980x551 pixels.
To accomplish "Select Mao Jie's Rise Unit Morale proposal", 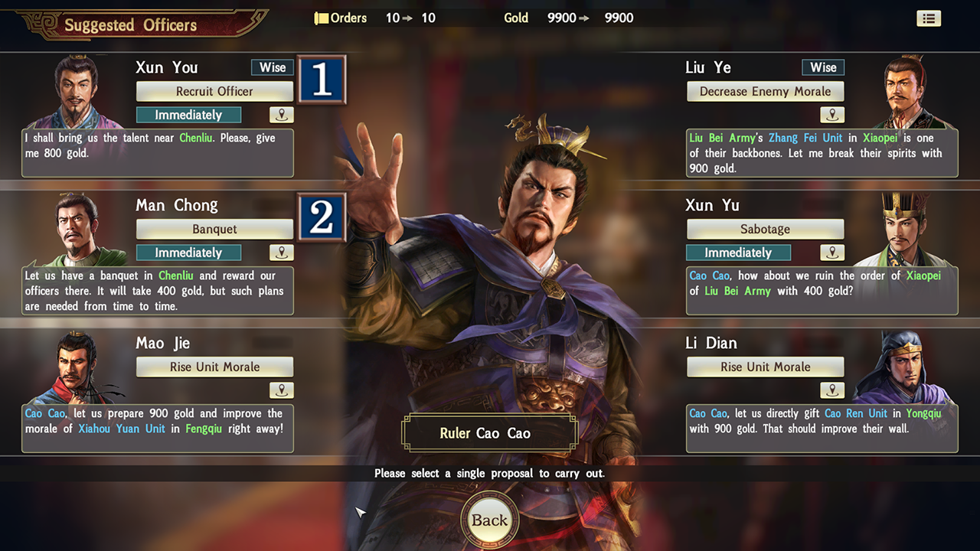I will [x=214, y=367].
